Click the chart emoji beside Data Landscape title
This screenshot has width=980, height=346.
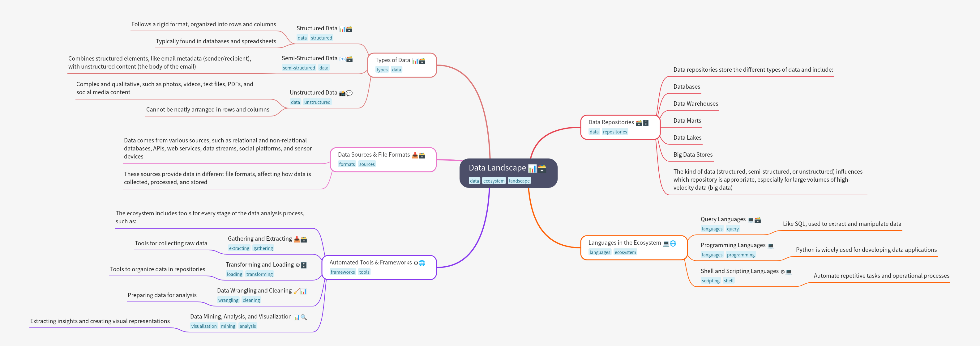coord(532,168)
